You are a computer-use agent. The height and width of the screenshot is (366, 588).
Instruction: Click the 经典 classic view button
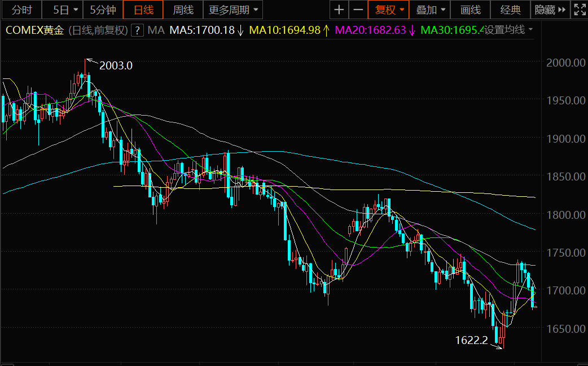(x=511, y=10)
